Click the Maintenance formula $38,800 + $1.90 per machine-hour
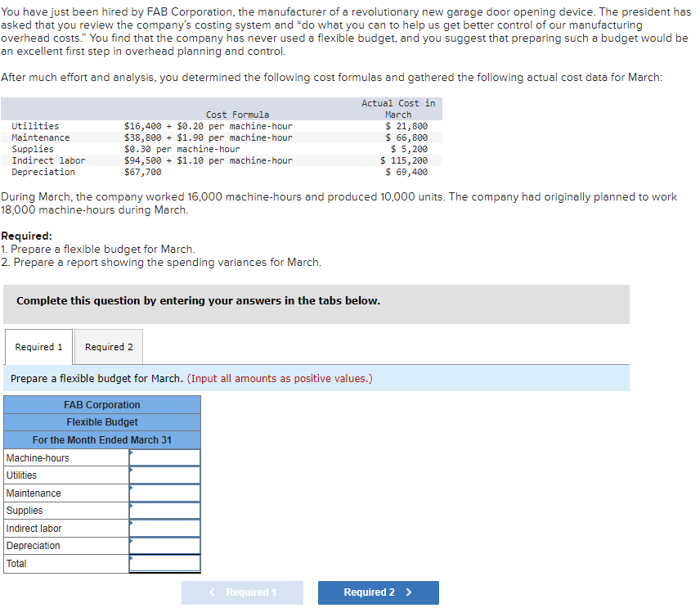This screenshot has width=700, height=608. coord(208,137)
